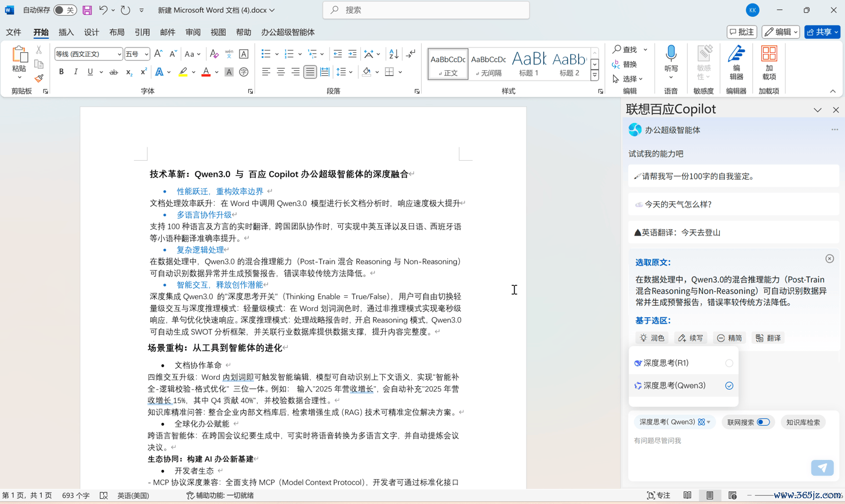Switch to the Review (审阅) tab
845x504 pixels.
[193, 32]
